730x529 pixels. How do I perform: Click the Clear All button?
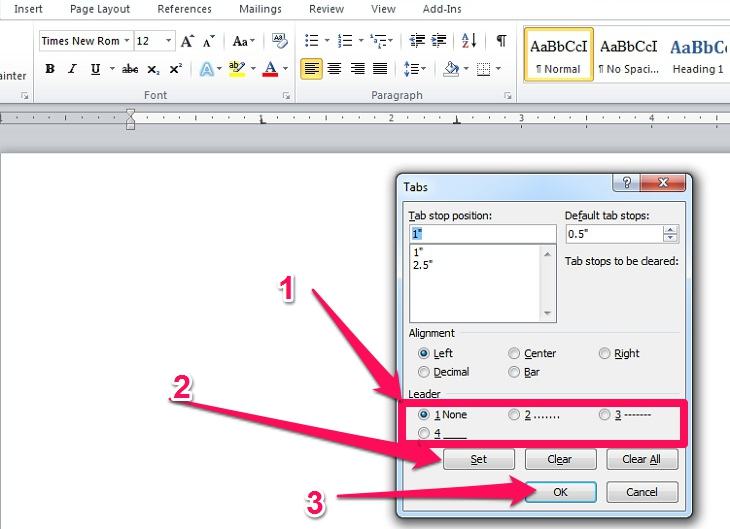(x=642, y=460)
